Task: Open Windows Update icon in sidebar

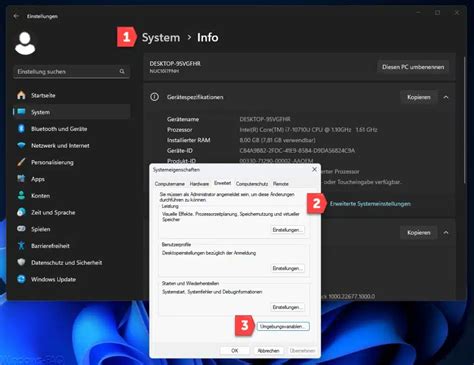Action: pyautogui.click(x=21, y=279)
